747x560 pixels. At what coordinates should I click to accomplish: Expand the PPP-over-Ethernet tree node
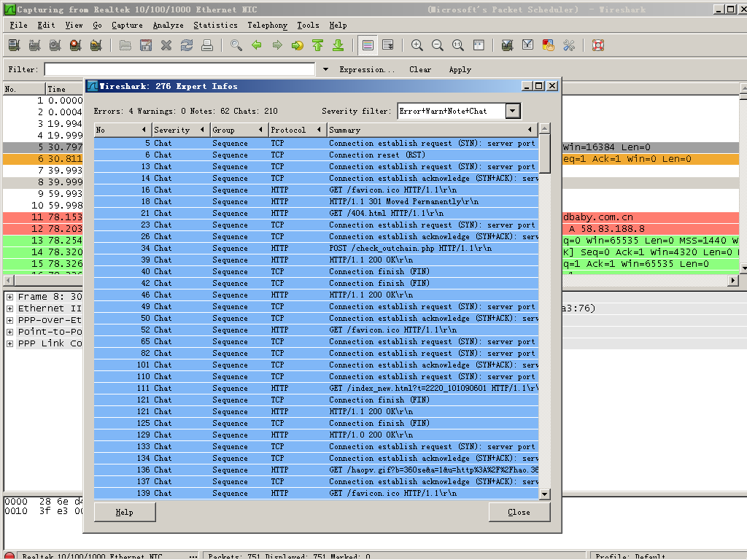9,320
